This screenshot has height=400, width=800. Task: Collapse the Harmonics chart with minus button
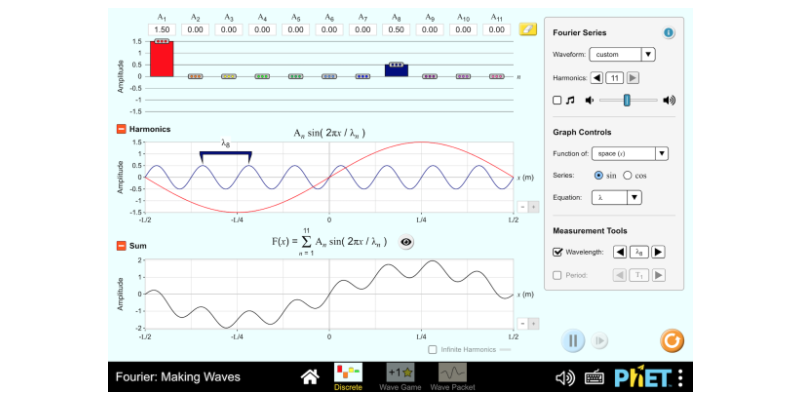tap(121, 129)
